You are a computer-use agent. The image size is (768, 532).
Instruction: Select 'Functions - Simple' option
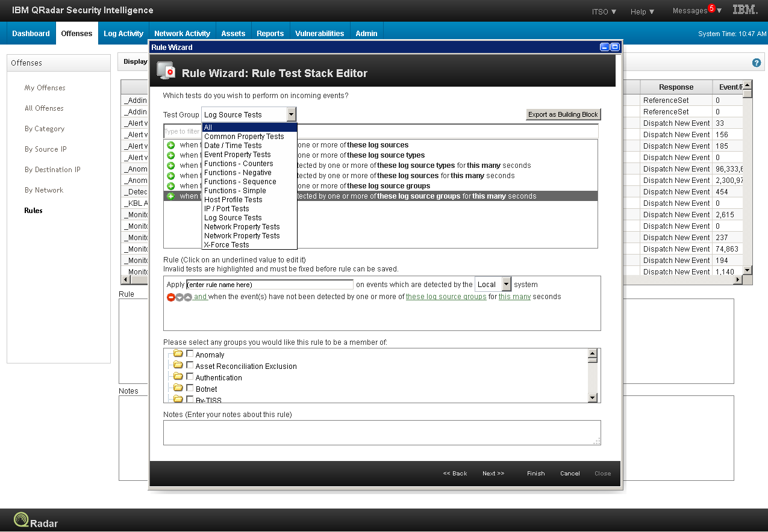pyautogui.click(x=249, y=191)
